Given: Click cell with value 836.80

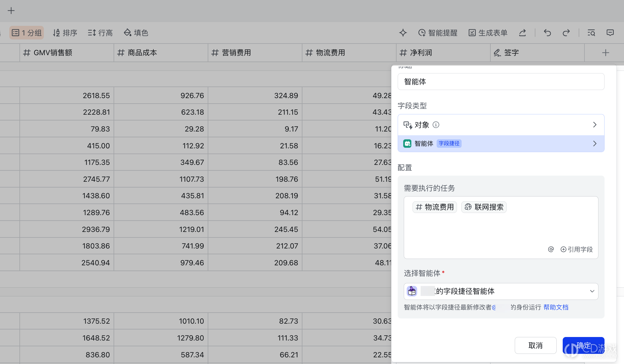Looking at the screenshot, I should tap(67, 355).
